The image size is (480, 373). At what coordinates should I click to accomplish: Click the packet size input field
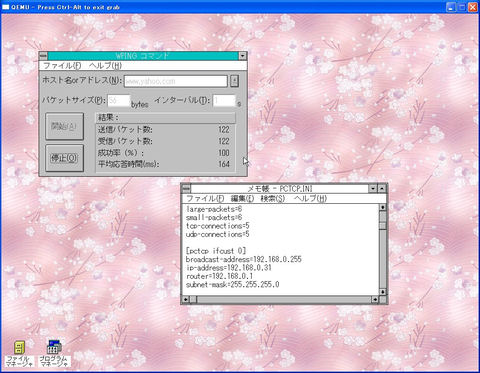click(x=118, y=100)
